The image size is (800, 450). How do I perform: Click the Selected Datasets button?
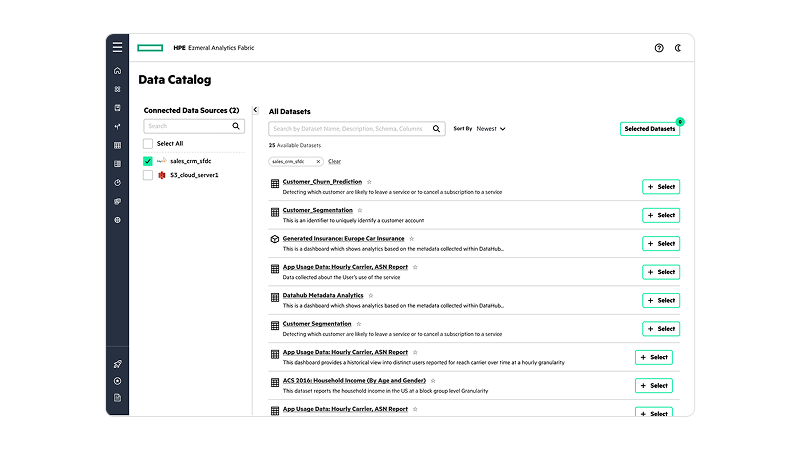(649, 129)
